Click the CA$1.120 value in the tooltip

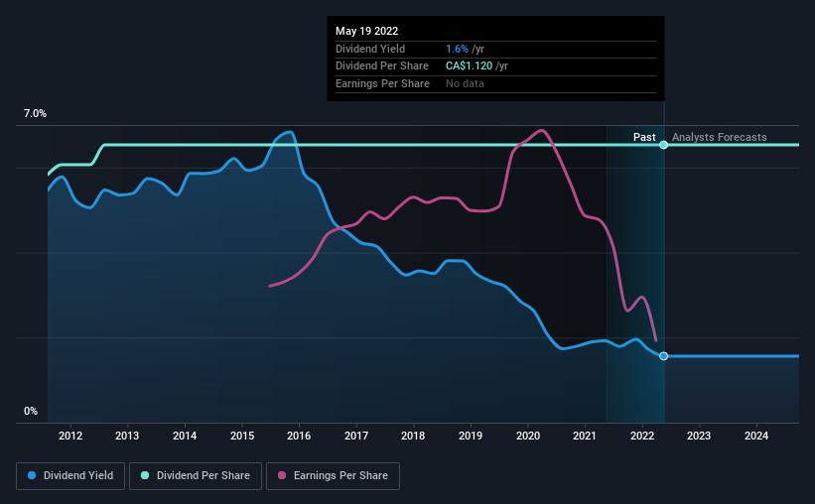pos(469,66)
